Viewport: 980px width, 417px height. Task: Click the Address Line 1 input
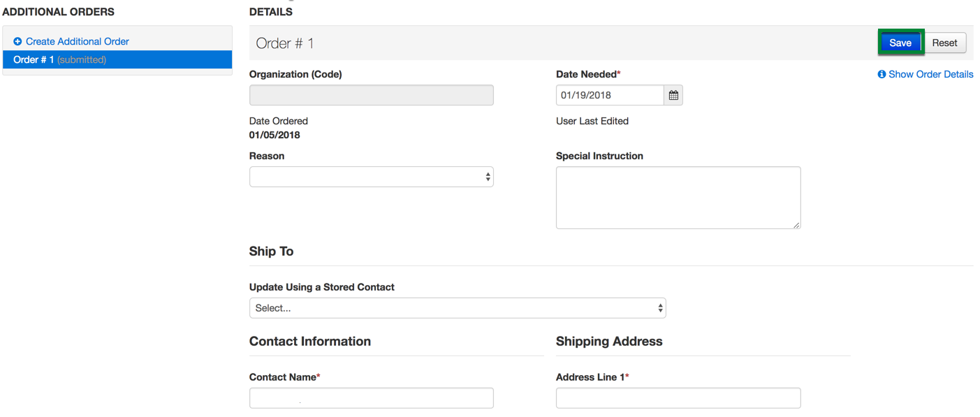pyautogui.click(x=678, y=398)
